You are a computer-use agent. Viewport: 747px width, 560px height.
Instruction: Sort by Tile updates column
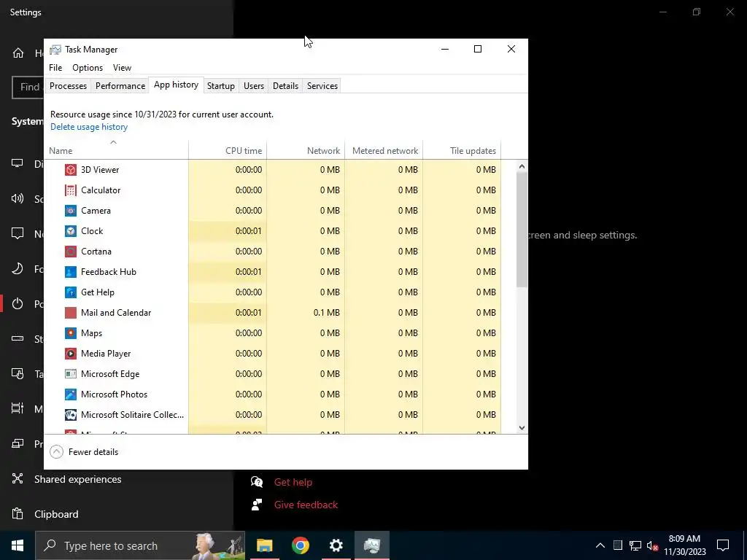coord(462,150)
